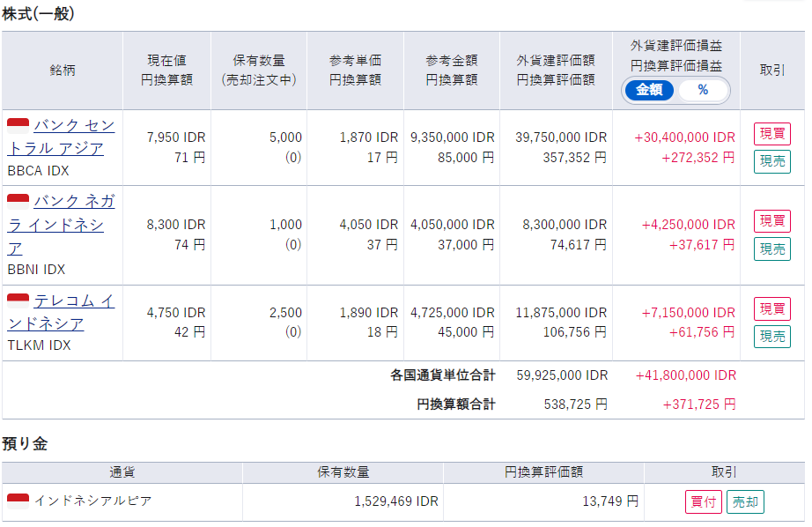The width and height of the screenshot is (812, 527).
Task: Select gain +30,400,000 IDR
Action: point(684,137)
